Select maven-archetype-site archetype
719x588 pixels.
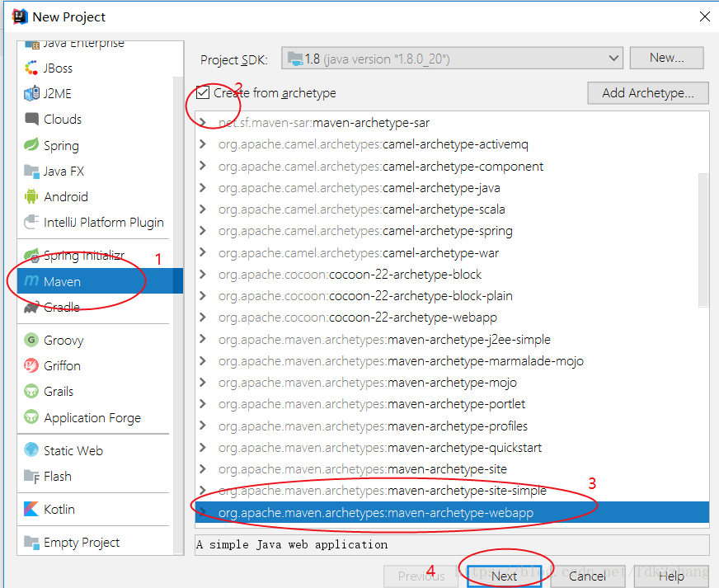point(452,469)
